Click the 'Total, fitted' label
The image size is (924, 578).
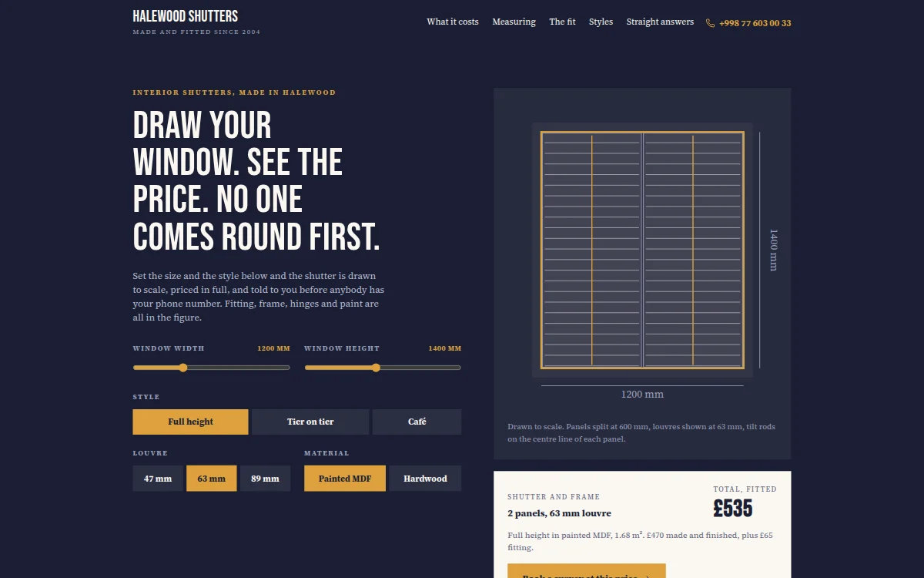pyautogui.click(x=745, y=489)
